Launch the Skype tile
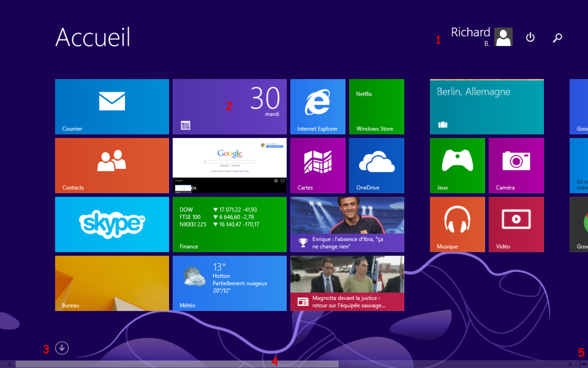Viewport: 588px width, 368px height. tap(112, 224)
